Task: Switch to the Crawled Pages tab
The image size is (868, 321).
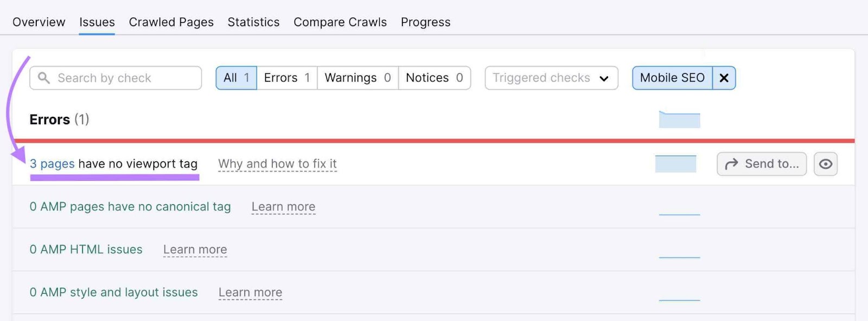Action: [171, 22]
